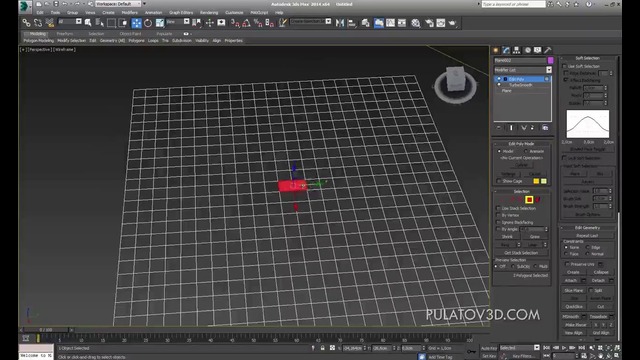640x360 pixels.
Task: Toggle Show Cage checkbox
Action: click(499, 181)
